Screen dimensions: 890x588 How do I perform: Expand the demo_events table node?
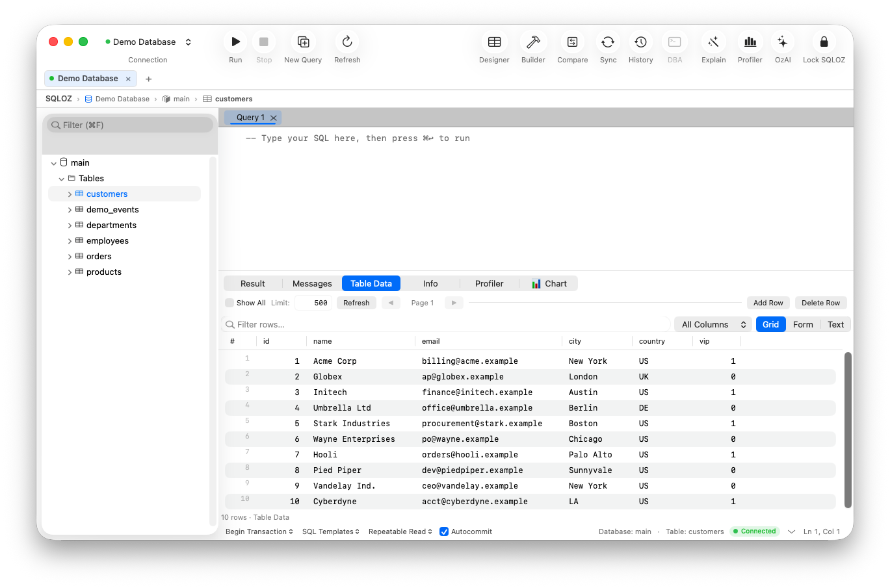coord(70,210)
